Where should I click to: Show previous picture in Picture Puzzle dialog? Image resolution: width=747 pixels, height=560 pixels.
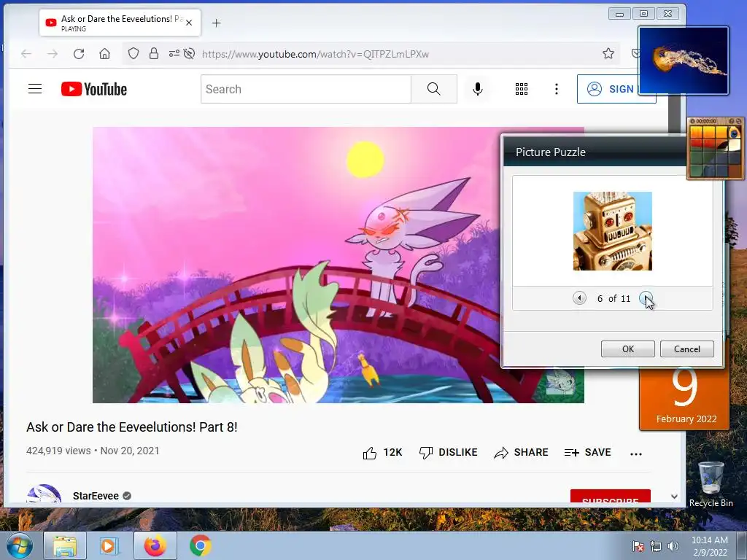pos(579,298)
